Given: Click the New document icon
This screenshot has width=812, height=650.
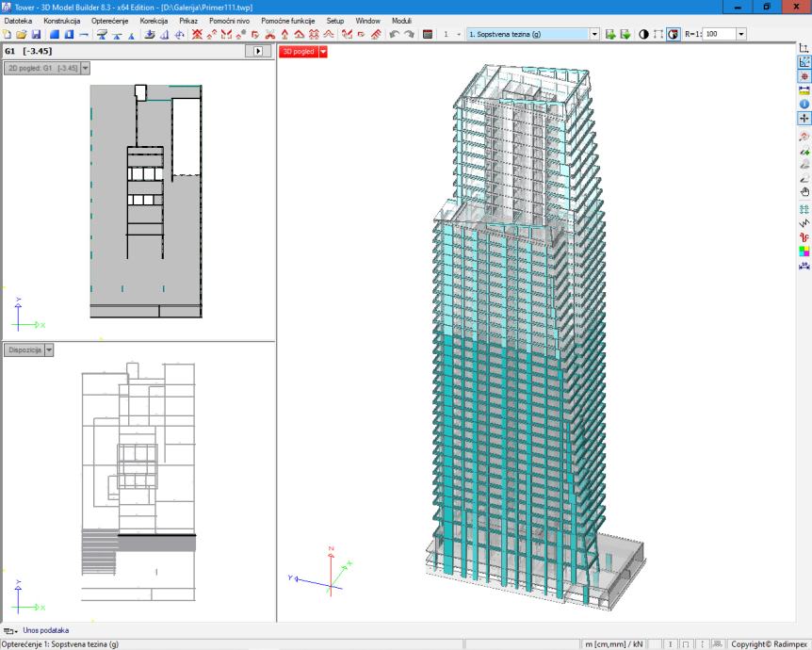Looking at the screenshot, I should tap(8, 34).
